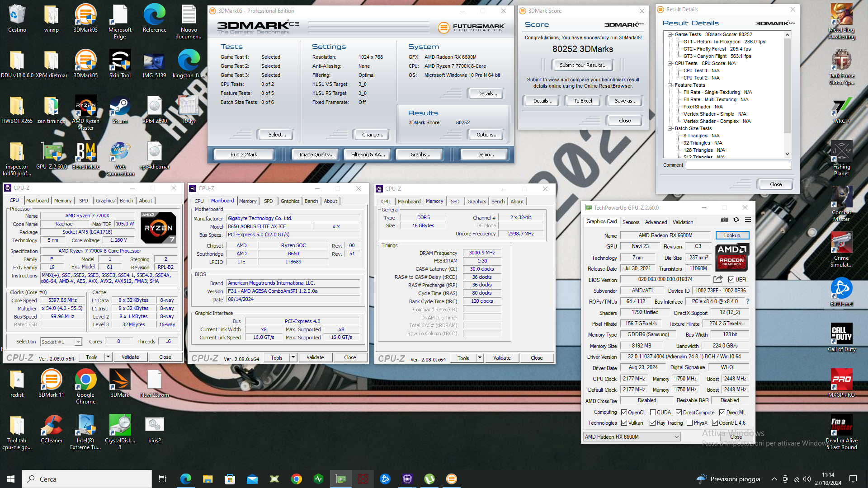Toggle the UEFI checkbox in GPU-Z
The width and height of the screenshot is (868, 488).
coord(731,280)
